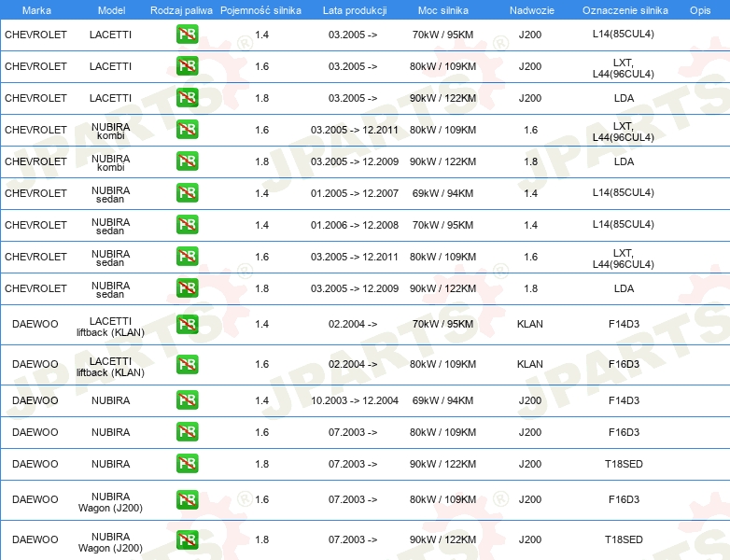Image resolution: width=730 pixels, height=560 pixels.
Task: Click the Oznaczenie silnika column header
Action: pyautogui.click(x=625, y=10)
